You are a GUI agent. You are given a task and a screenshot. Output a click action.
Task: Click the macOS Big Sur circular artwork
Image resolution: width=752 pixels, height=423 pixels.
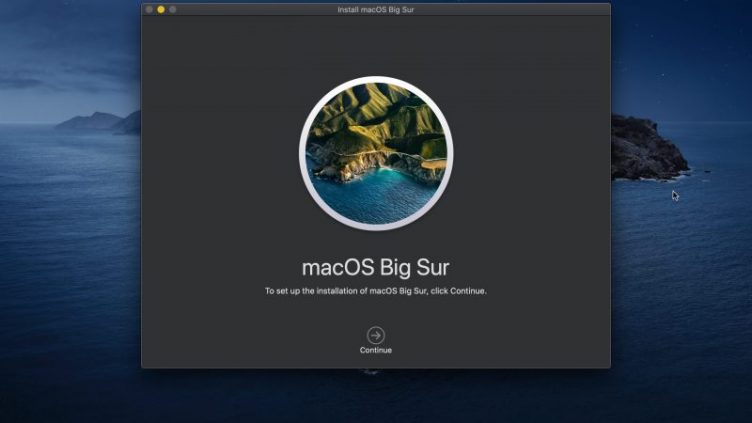376,153
